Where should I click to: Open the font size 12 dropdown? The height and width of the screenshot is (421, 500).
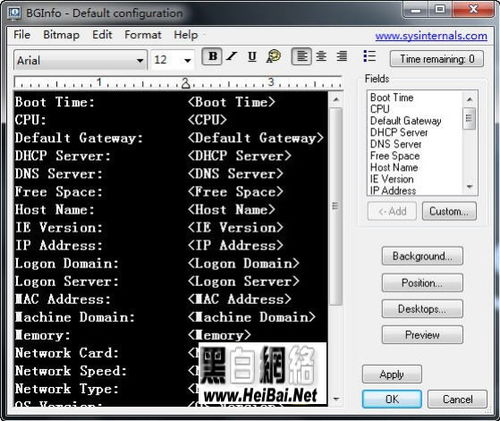click(x=188, y=61)
